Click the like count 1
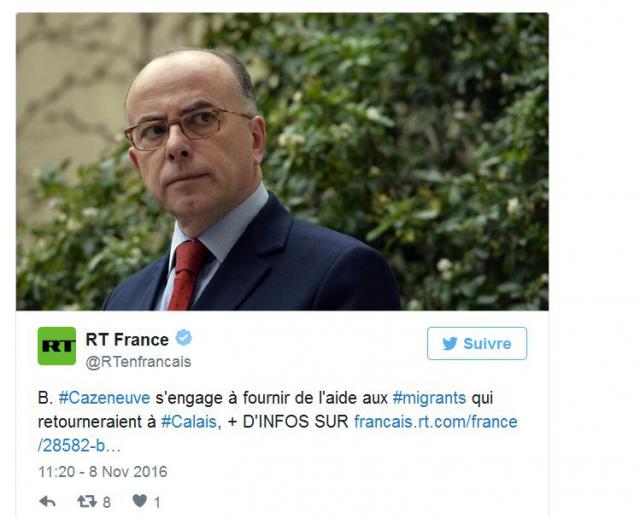The width and height of the screenshot is (640, 518). tap(157, 502)
